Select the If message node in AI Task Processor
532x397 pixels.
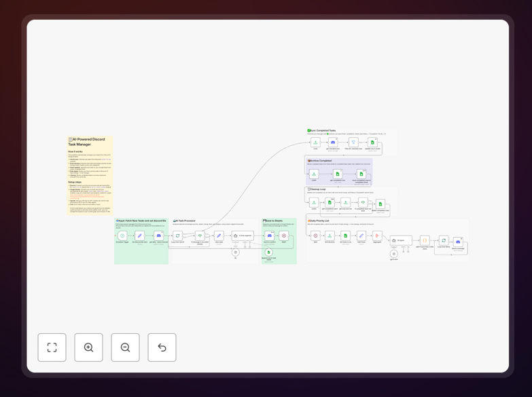(200, 235)
